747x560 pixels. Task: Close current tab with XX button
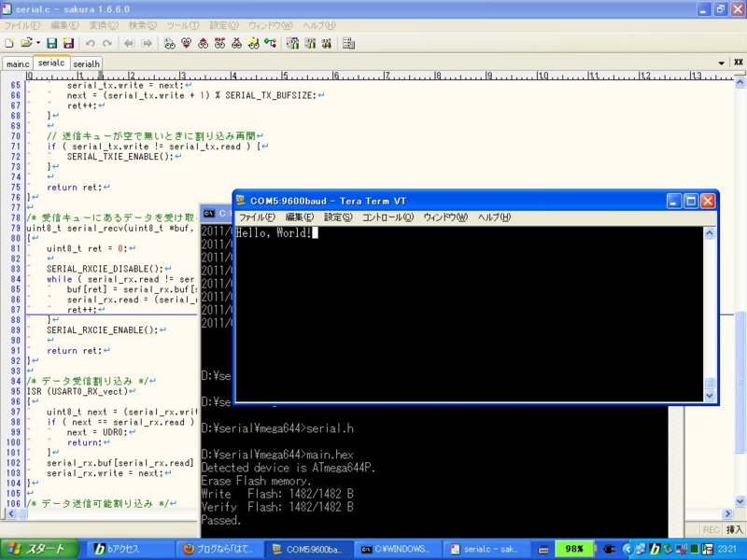pyautogui.click(x=739, y=63)
